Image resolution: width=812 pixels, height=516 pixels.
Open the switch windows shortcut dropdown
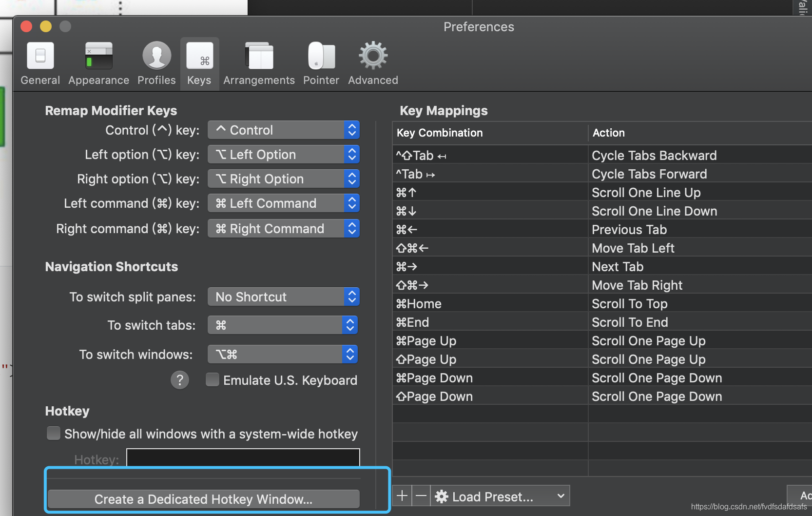tap(283, 354)
